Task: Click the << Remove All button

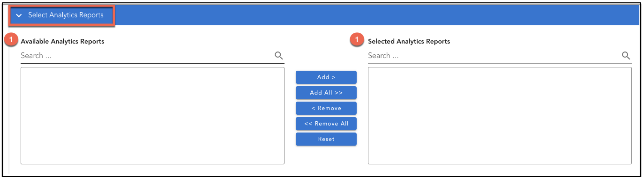Action: (x=326, y=124)
